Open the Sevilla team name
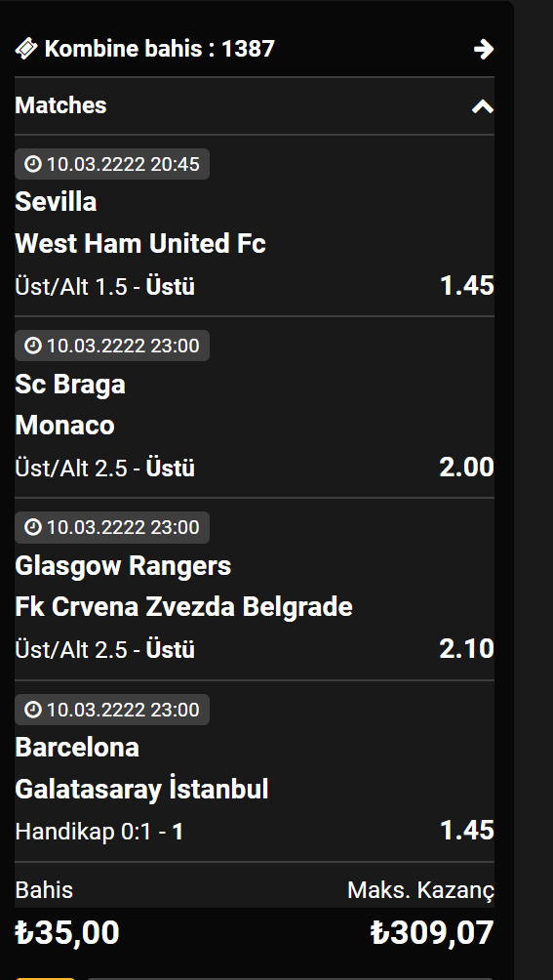This screenshot has width=553, height=980. coord(56,202)
